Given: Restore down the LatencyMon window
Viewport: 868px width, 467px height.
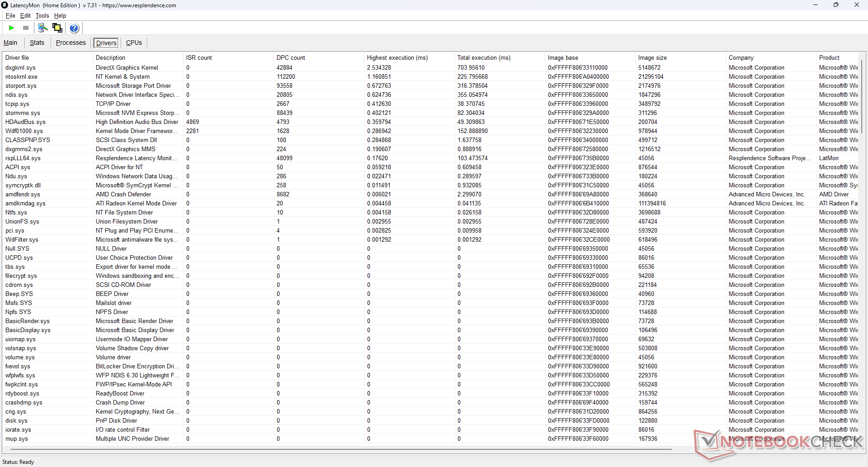Looking at the screenshot, I should [x=836, y=5].
